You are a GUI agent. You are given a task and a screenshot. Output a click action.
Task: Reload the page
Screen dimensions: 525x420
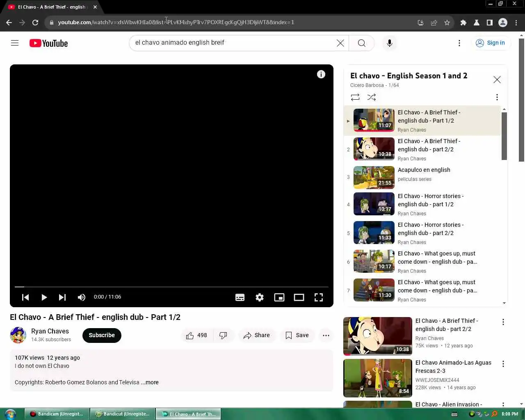coord(35,23)
